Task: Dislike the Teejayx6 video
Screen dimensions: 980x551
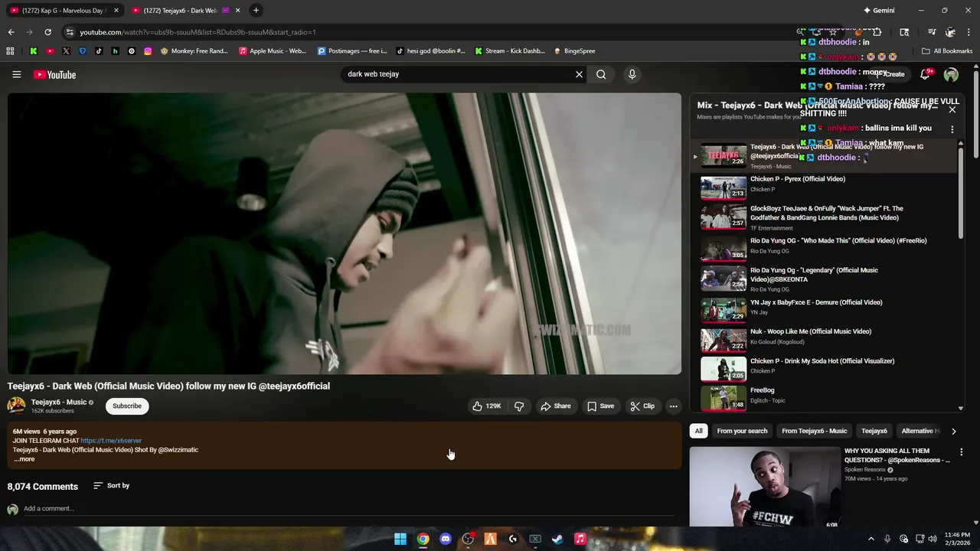Action: tap(519, 406)
